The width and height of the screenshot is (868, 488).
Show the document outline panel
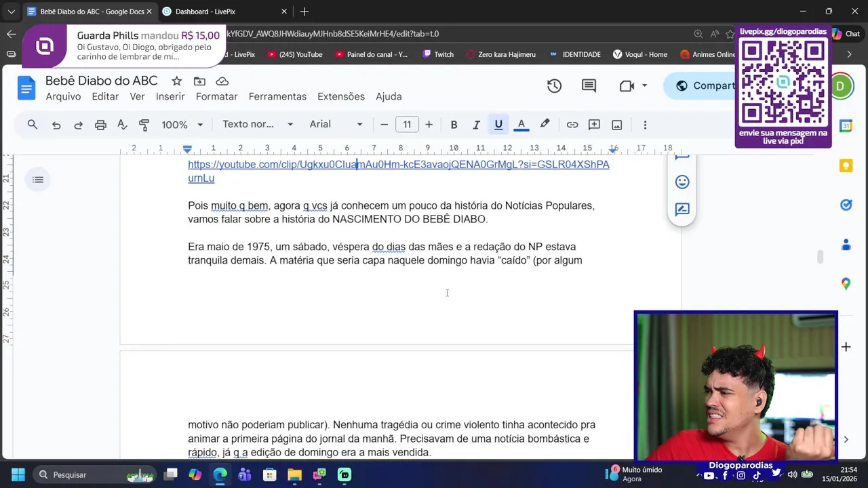[38, 180]
